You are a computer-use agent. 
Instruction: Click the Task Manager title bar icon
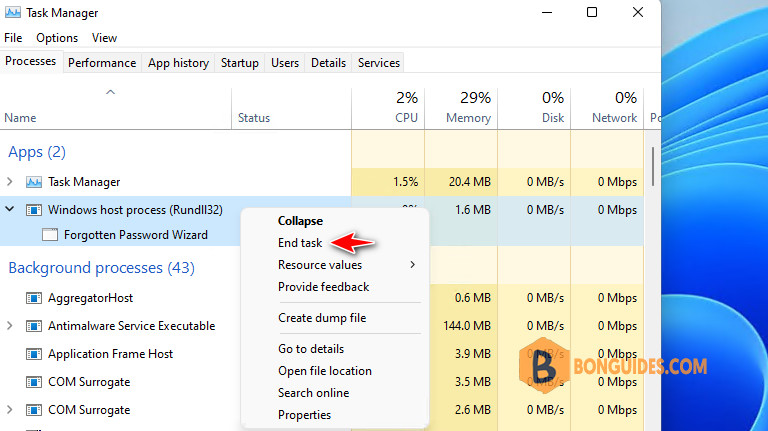pyautogui.click(x=13, y=12)
